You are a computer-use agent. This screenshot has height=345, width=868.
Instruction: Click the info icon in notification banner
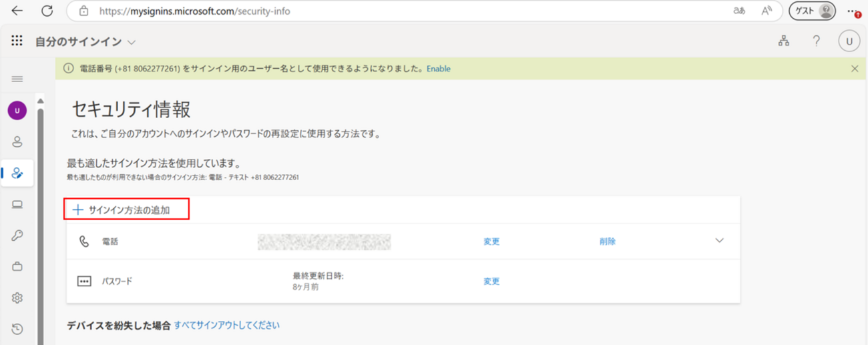(67, 68)
